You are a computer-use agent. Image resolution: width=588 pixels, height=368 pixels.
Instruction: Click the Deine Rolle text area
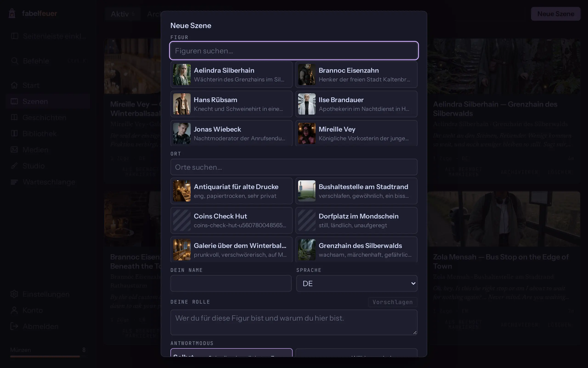pos(294,322)
